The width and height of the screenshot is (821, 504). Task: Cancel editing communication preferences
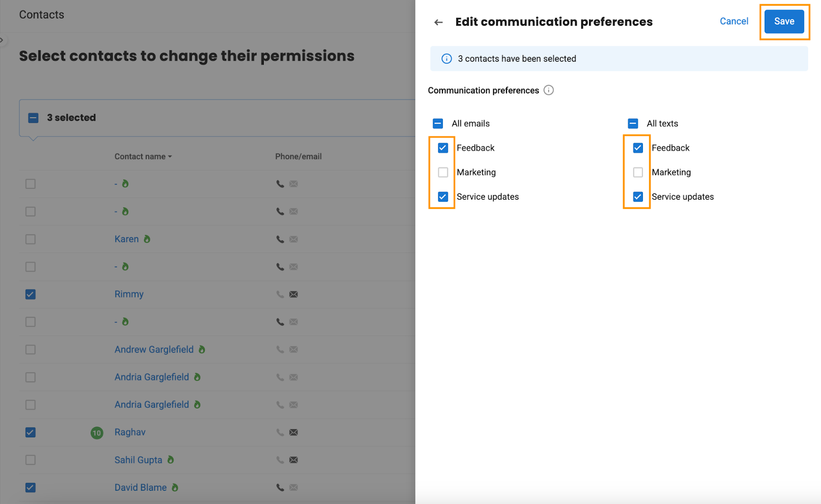[x=734, y=21]
